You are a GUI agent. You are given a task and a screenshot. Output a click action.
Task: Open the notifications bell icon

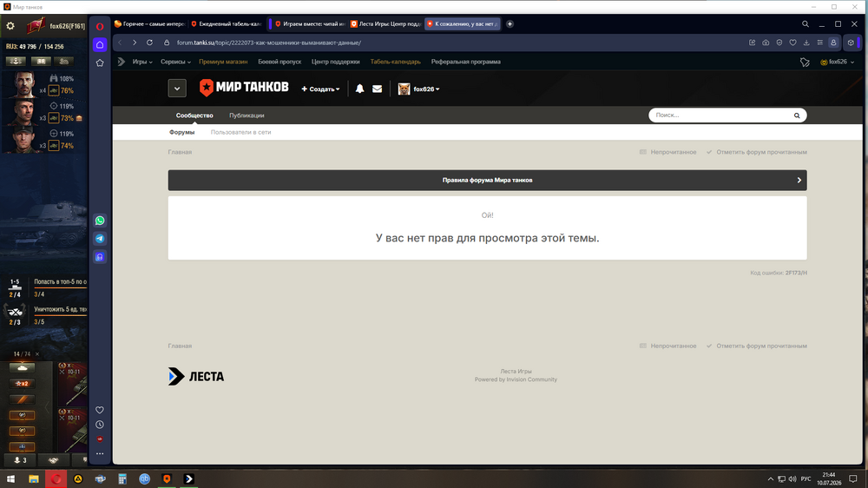(x=359, y=89)
